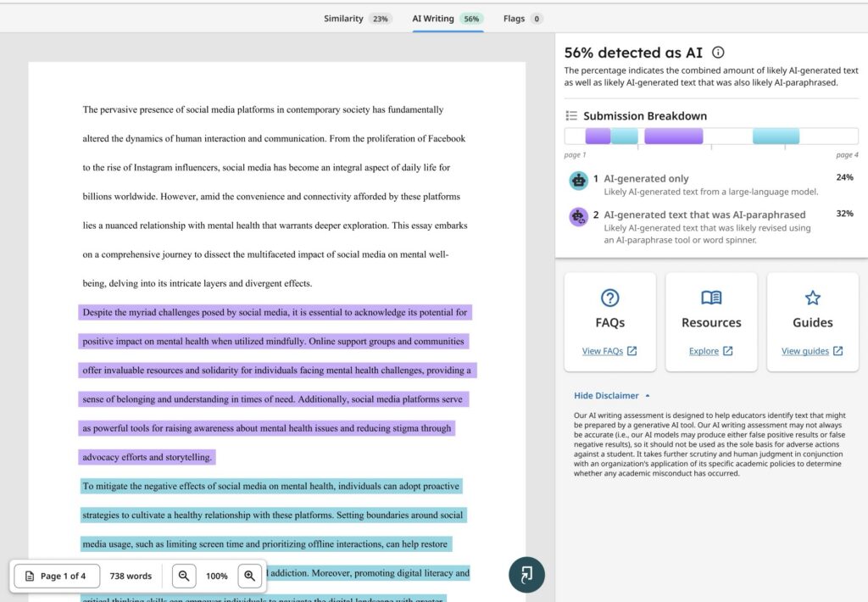Click the FAQs question mark icon

[x=610, y=298]
